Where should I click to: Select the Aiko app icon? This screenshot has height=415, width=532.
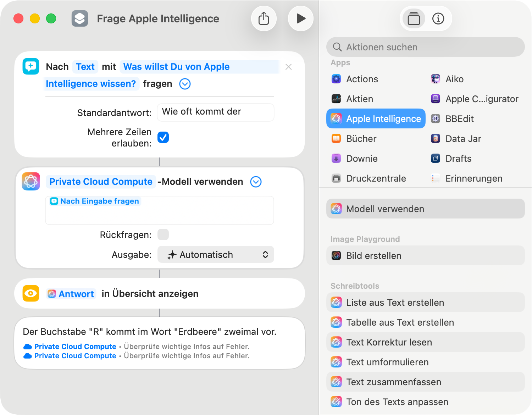(x=436, y=79)
